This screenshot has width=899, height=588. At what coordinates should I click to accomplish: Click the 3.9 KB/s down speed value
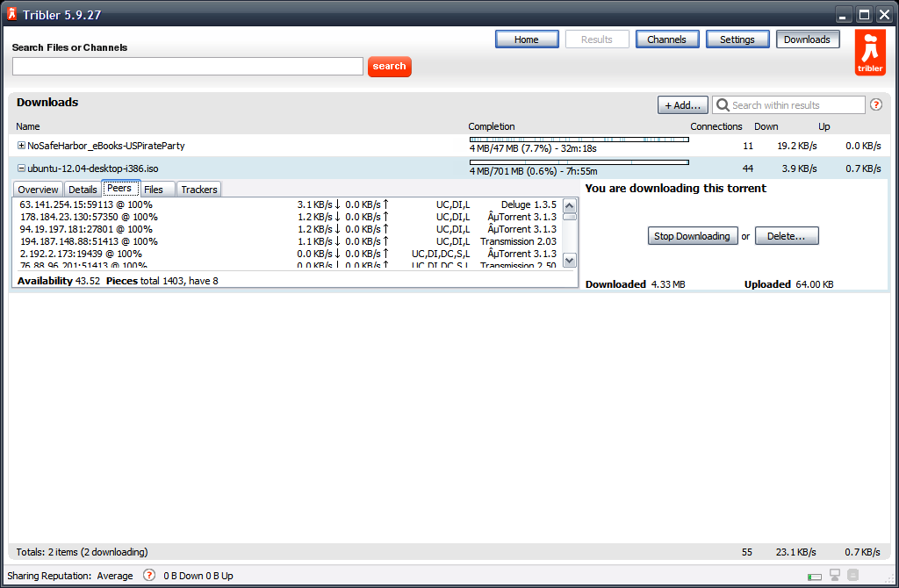click(799, 169)
